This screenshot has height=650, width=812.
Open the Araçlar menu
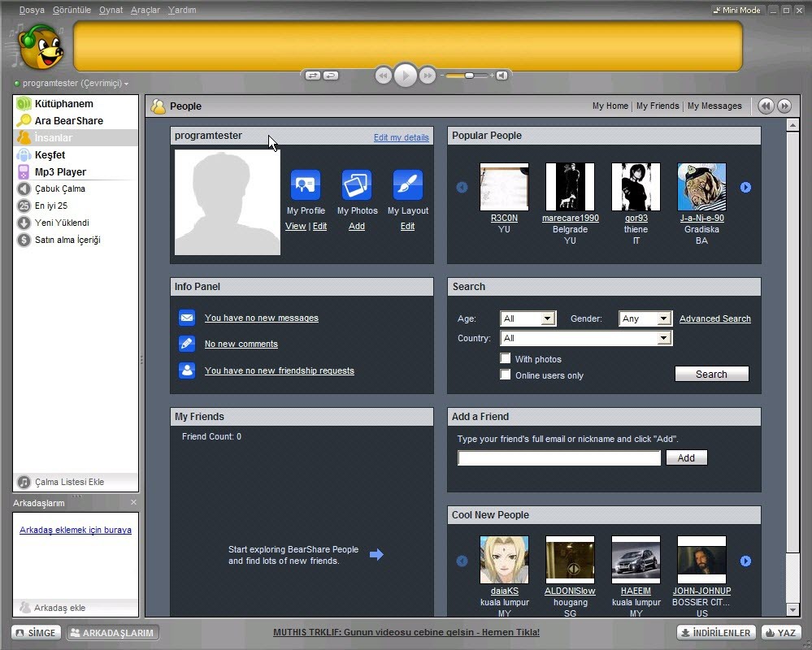tap(145, 10)
